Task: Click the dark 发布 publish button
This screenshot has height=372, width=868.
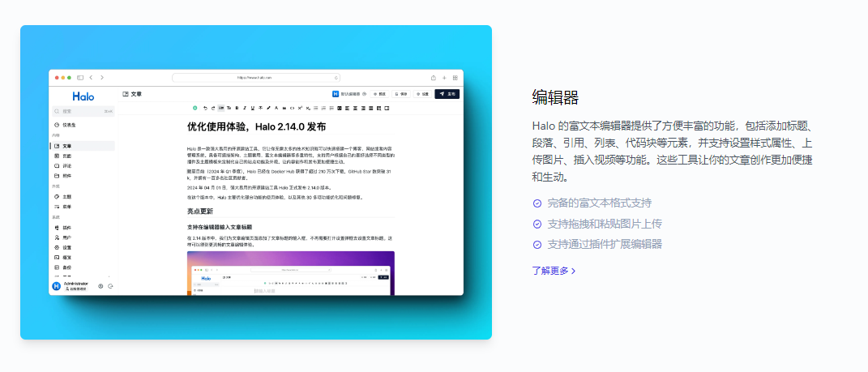Action: pyautogui.click(x=447, y=94)
